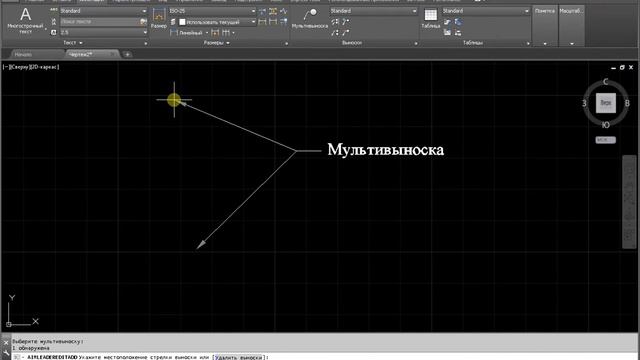
Task: Click the С (north) compass letter
Action: point(606,82)
